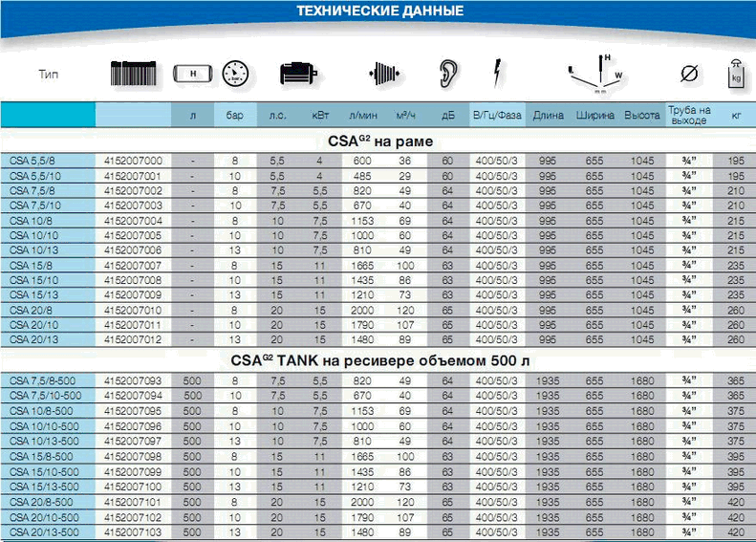This screenshot has width=756, height=542.
Task: Click the 'кг' column header
Action: [736, 116]
